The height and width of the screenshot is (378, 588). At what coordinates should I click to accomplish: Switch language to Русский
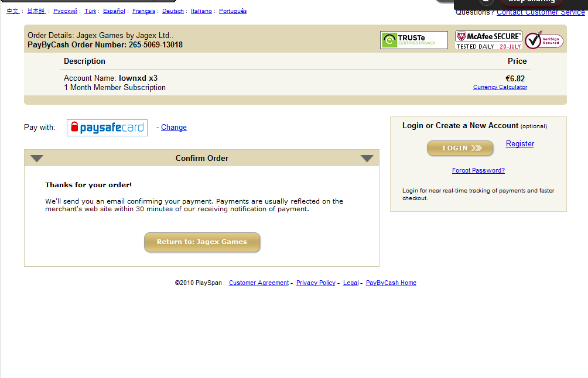point(65,11)
